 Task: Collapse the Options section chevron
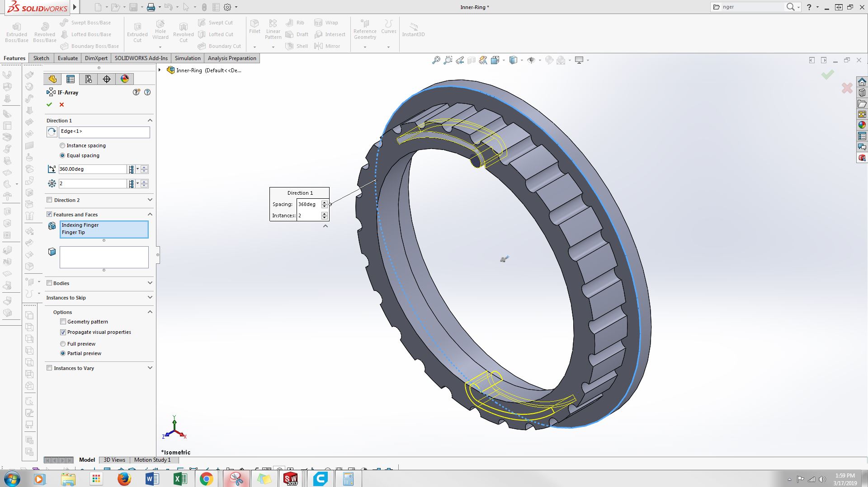[150, 312]
